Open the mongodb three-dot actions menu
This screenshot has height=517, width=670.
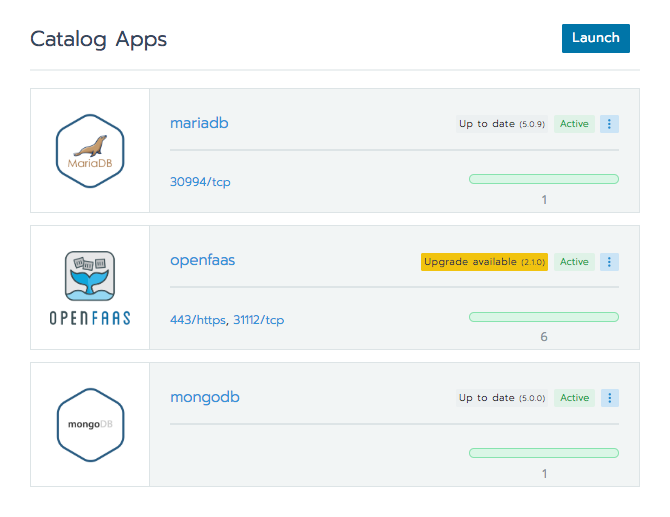pos(609,398)
